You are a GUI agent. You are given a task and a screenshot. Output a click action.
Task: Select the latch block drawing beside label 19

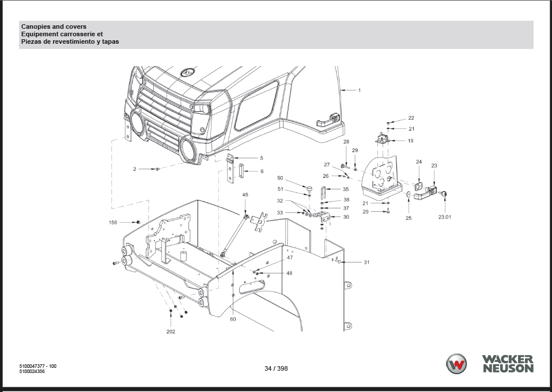click(x=383, y=140)
